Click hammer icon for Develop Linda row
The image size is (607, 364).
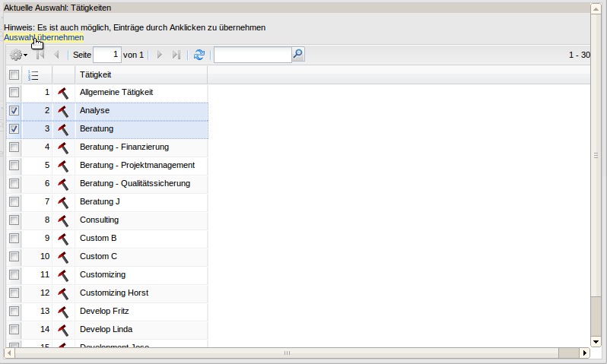point(63,330)
